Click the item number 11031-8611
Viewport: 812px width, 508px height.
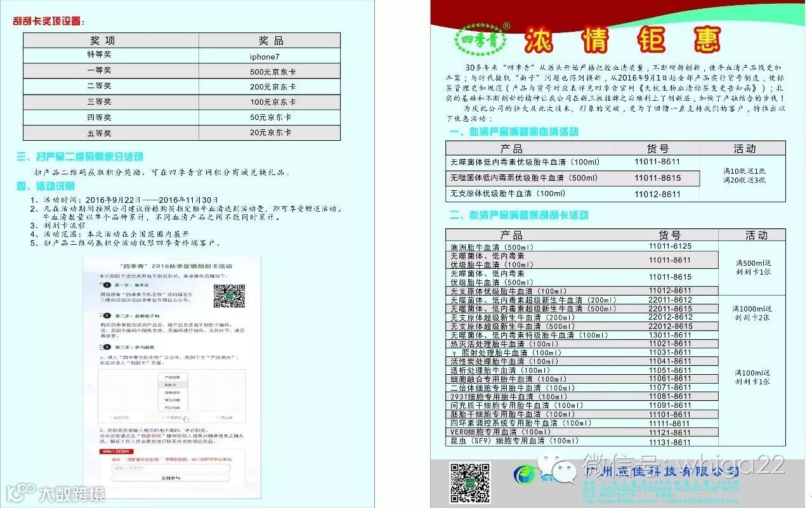(670, 353)
